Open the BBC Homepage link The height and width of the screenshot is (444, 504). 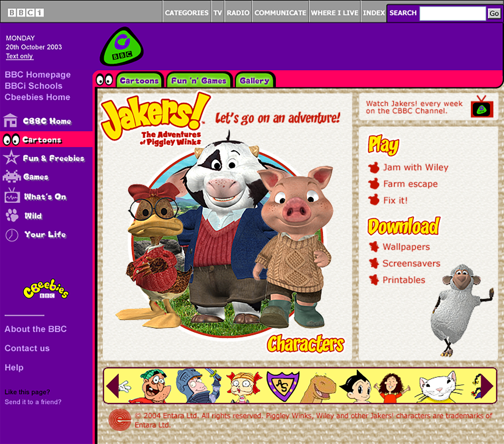pos(38,75)
